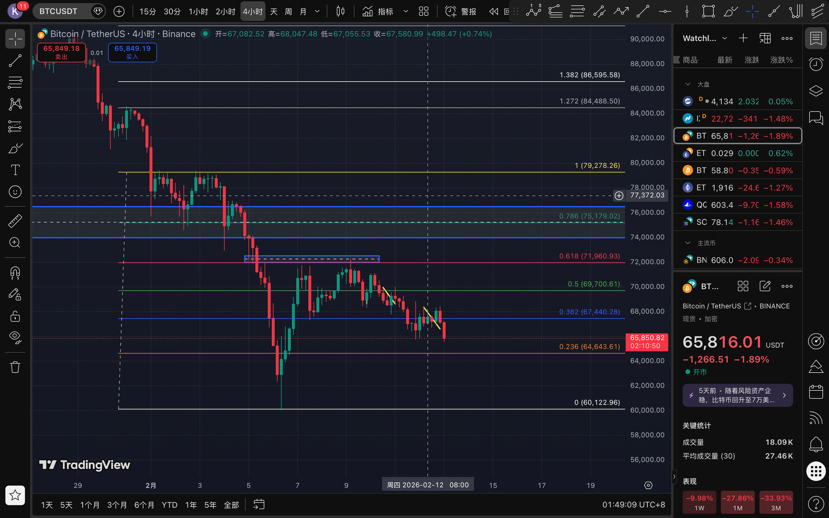
Task: Switch to the 1小时 timeframe
Action: tap(198, 11)
